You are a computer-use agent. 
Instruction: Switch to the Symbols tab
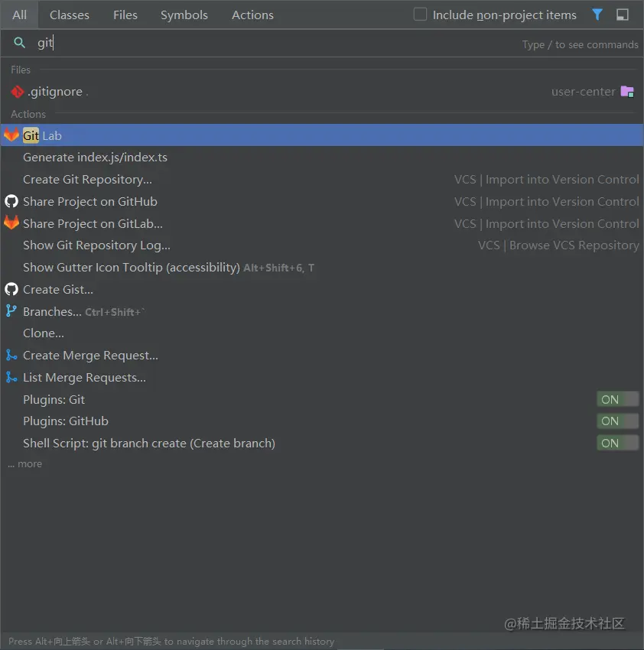pyautogui.click(x=184, y=15)
